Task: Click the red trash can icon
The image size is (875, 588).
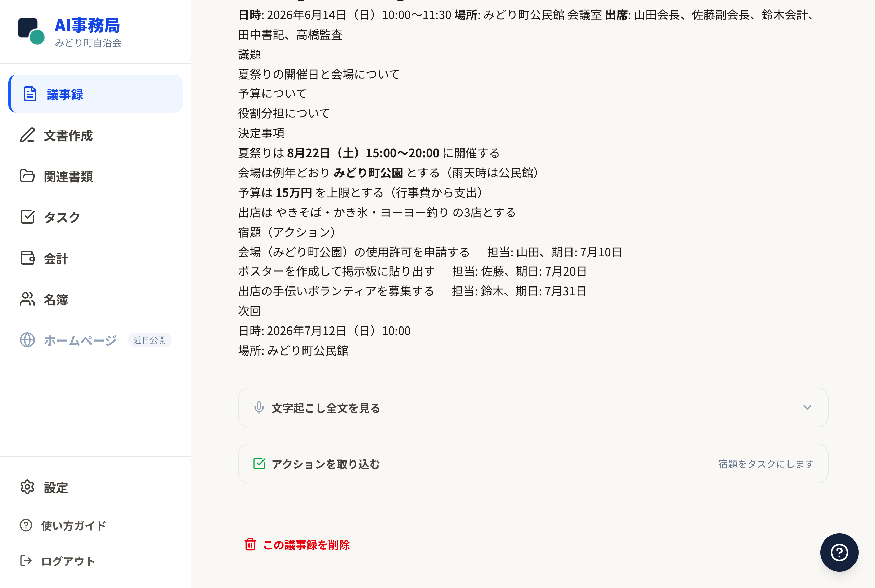Action: pos(250,545)
